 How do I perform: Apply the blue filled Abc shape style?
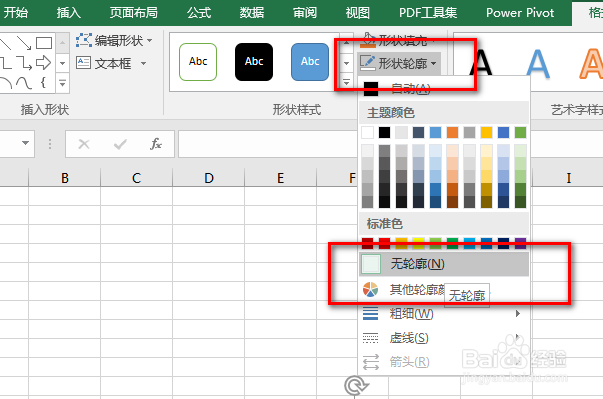point(310,62)
